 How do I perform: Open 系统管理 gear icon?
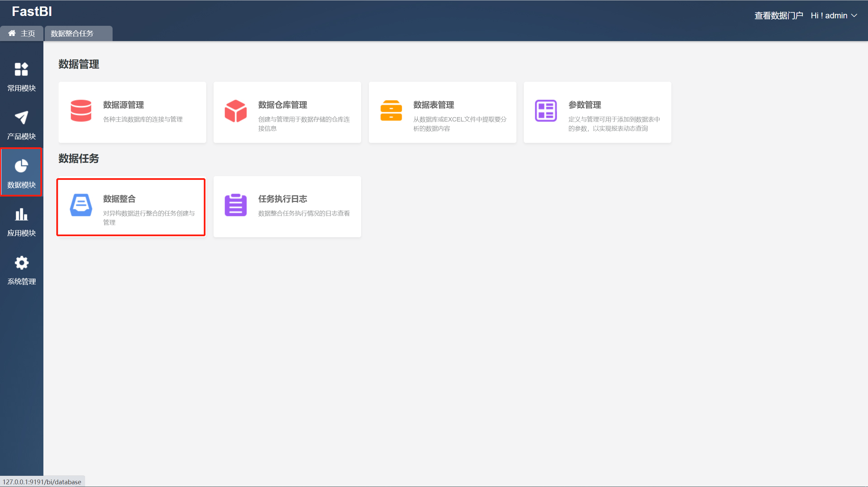pos(21,263)
